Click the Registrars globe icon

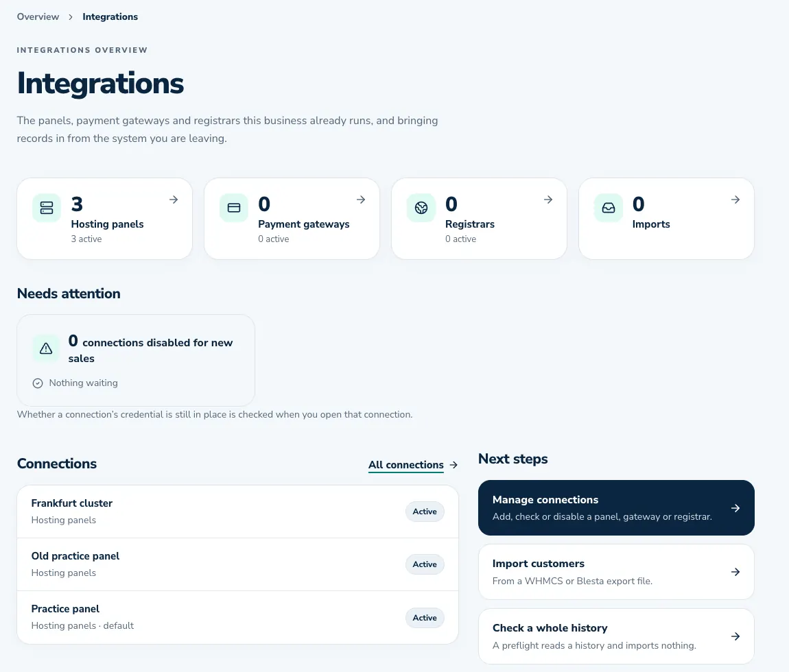421,208
